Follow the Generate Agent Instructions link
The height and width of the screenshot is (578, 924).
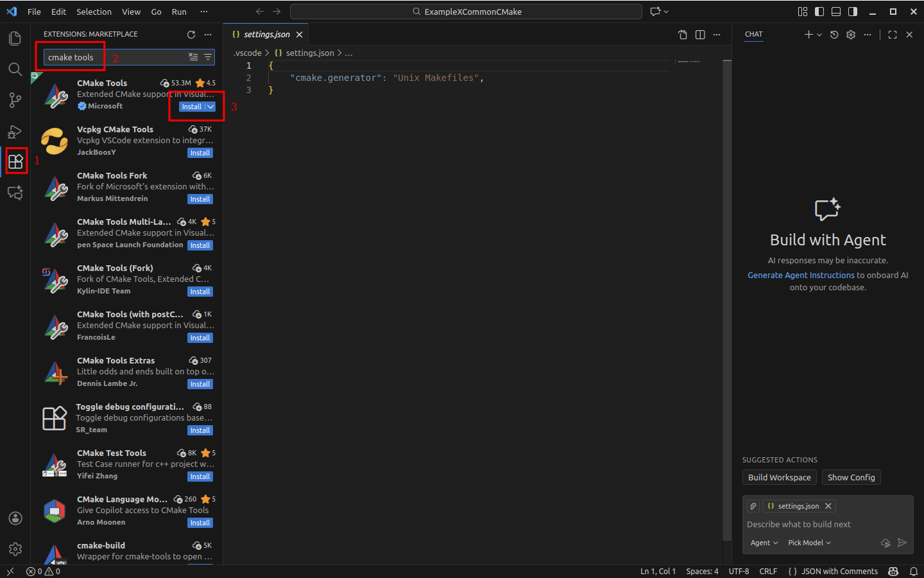tap(801, 275)
